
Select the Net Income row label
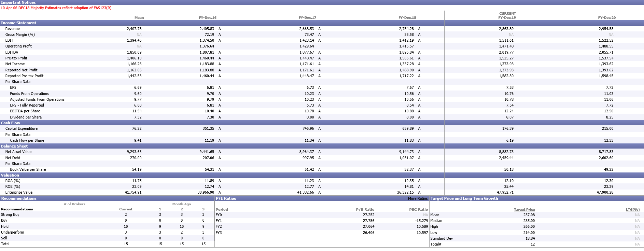[15, 64]
